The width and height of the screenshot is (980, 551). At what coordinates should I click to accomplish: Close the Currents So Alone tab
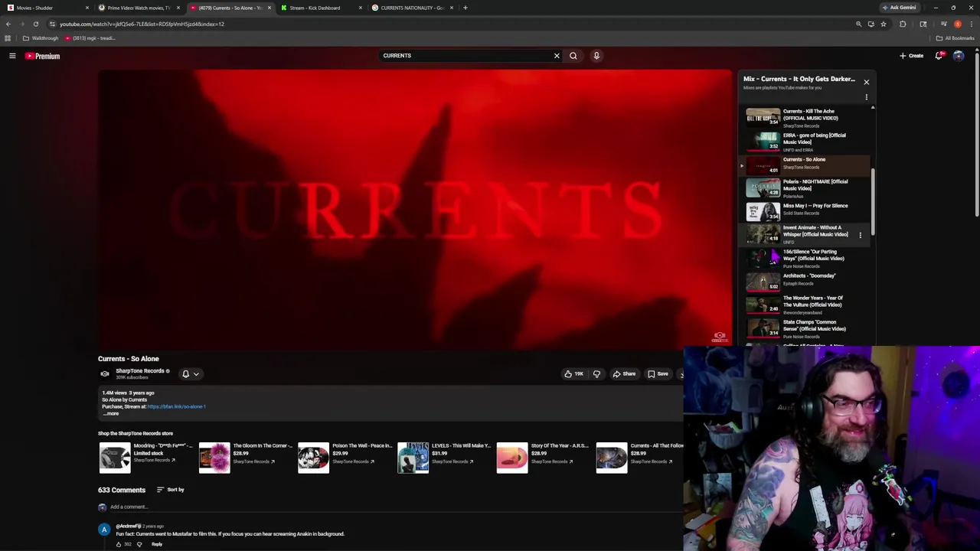[269, 8]
